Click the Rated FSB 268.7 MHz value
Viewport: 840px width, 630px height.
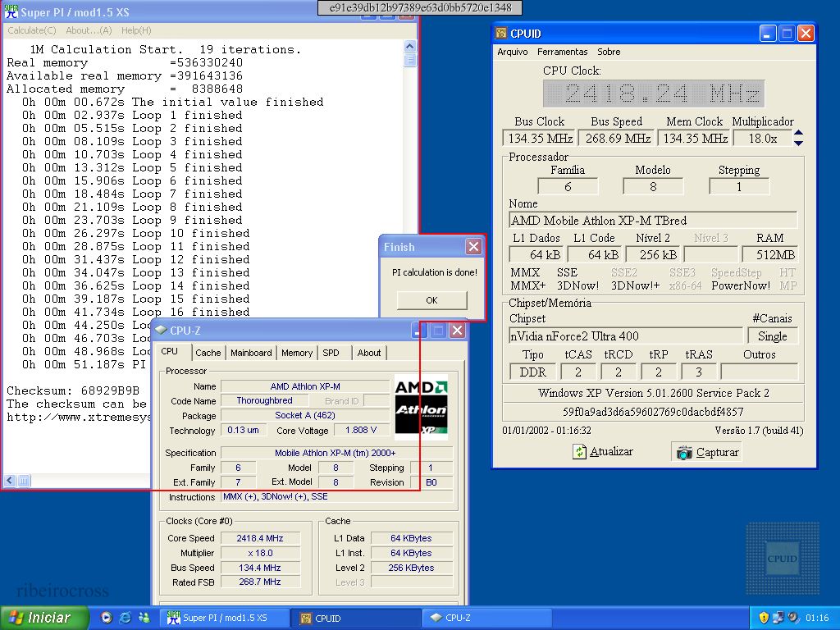click(x=260, y=582)
